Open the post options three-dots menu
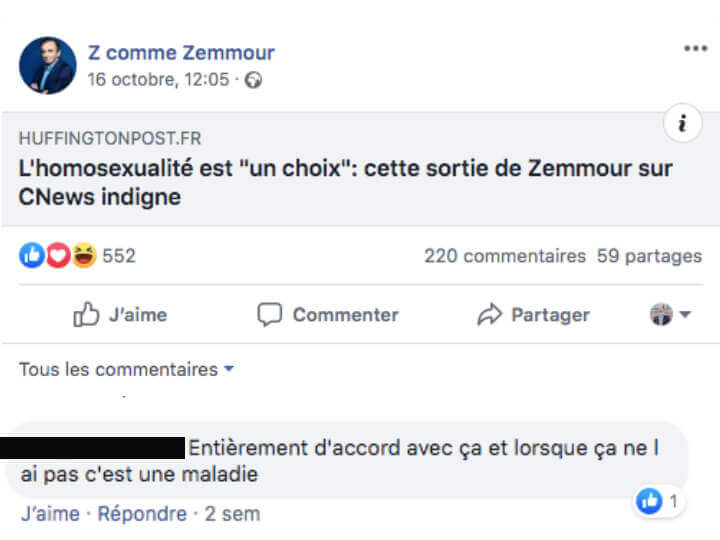This screenshot has width=720, height=540. pyautogui.click(x=695, y=49)
